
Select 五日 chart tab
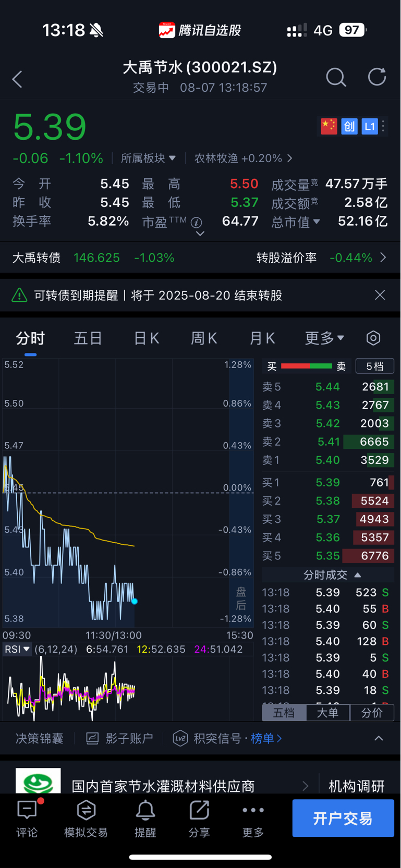tap(88, 338)
